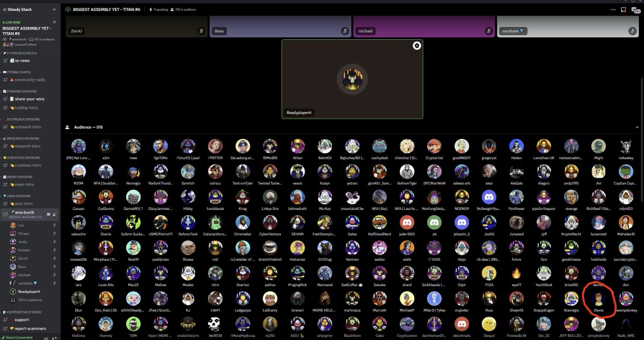Open audience member lokimed.eth's avatar
The image size is (644, 340).
pyautogui.click(x=297, y=197)
